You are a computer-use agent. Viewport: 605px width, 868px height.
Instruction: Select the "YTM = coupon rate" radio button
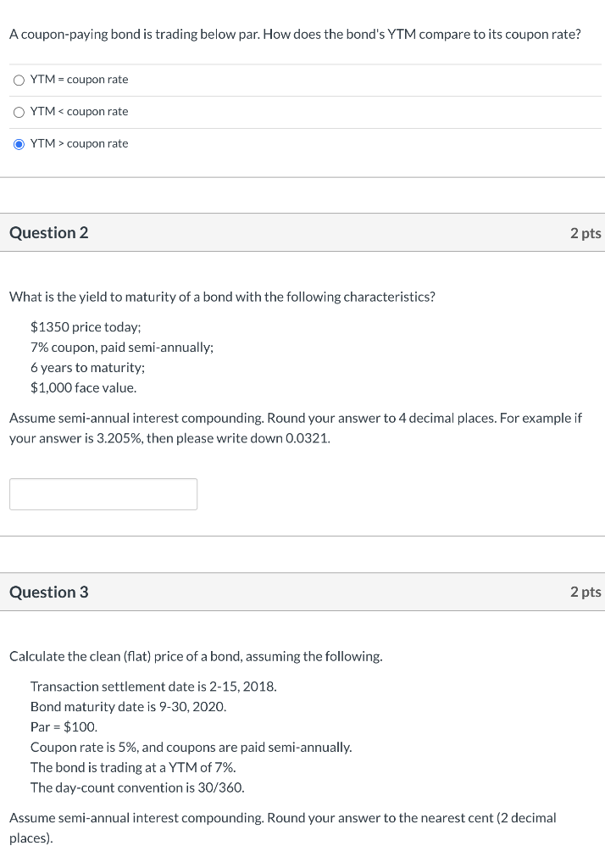point(19,80)
